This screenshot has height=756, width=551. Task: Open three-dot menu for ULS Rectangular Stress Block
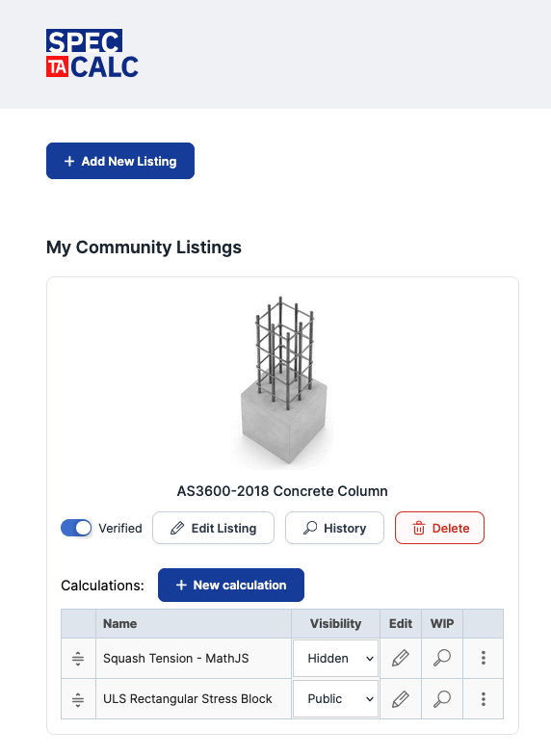point(483,698)
